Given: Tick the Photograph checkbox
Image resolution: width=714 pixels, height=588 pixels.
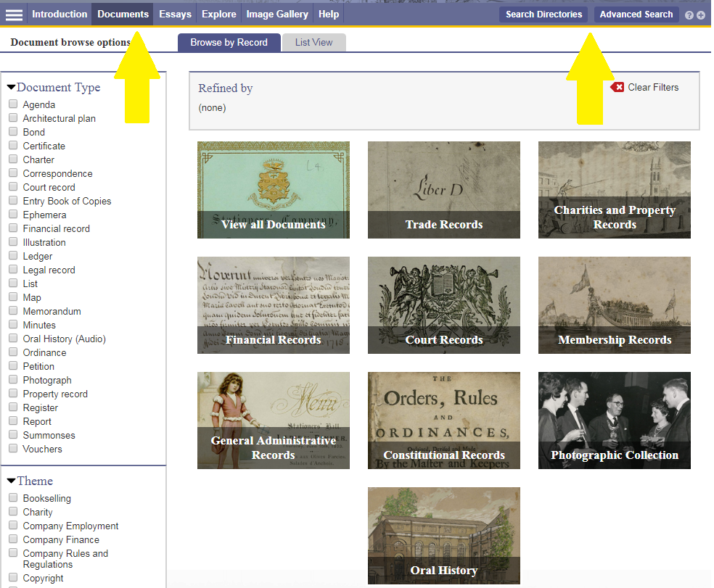Looking at the screenshot, I should pyautogui.click(x=13, y=380).
